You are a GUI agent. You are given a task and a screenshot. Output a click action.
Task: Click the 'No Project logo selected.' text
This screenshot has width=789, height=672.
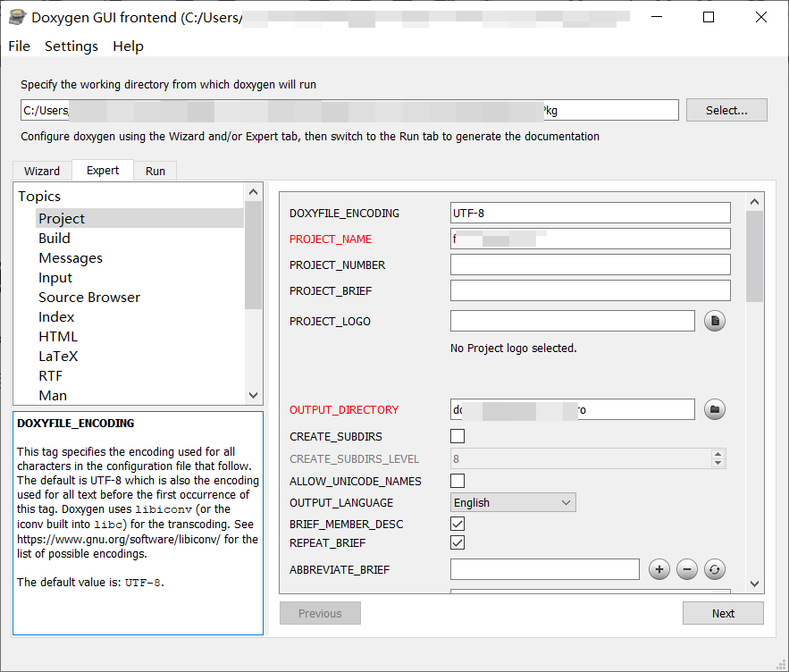tap(513, 349)
